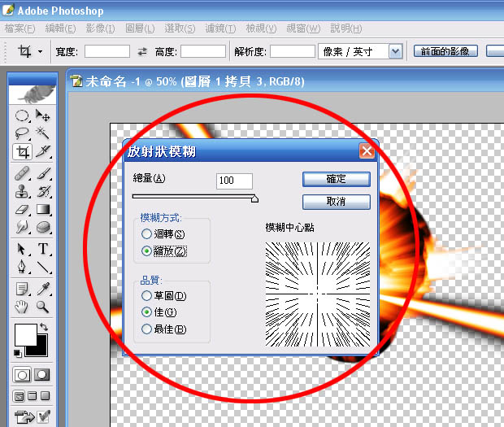This screenshot has width=504, height=427.
Task: Select the Lasso tool
Action: click(22, 133)
